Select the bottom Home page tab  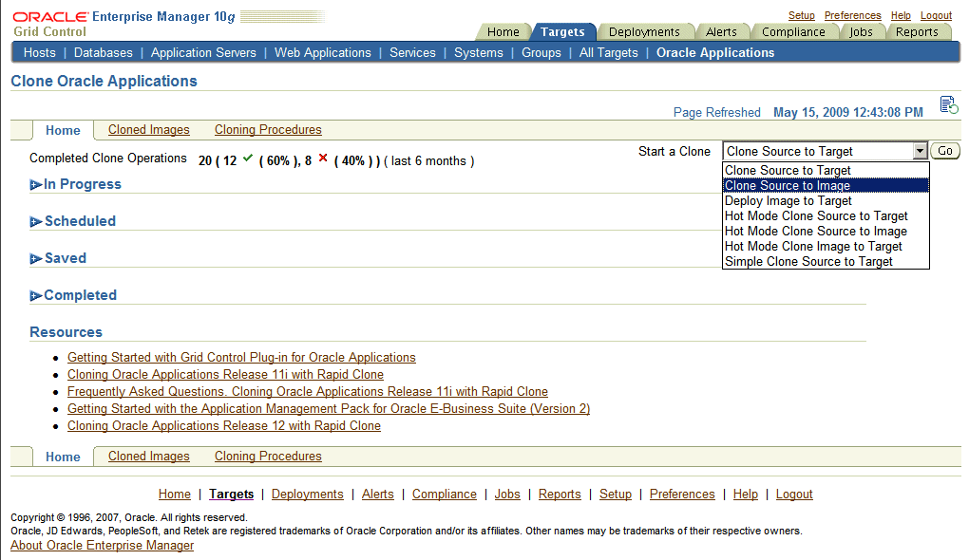click(63, 457)
